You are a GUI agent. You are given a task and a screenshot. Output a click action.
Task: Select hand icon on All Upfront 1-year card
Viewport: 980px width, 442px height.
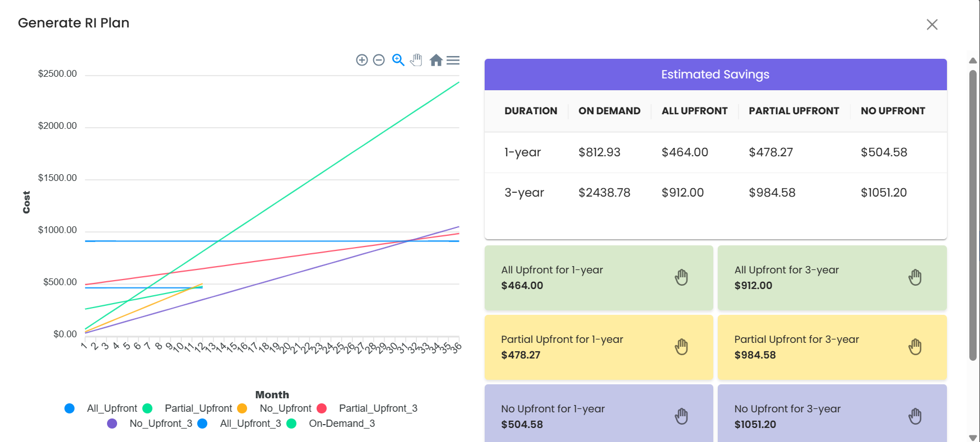point(681,277)
